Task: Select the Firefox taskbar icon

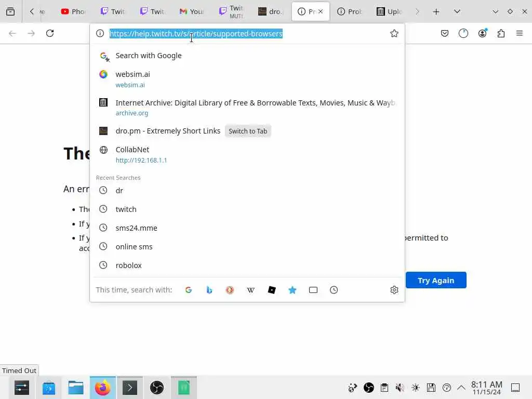Action: [x=102, y=388]
